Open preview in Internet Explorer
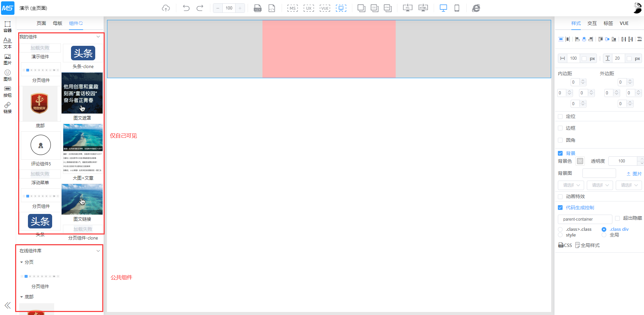 pyautogui.click(x=476, y=8)
